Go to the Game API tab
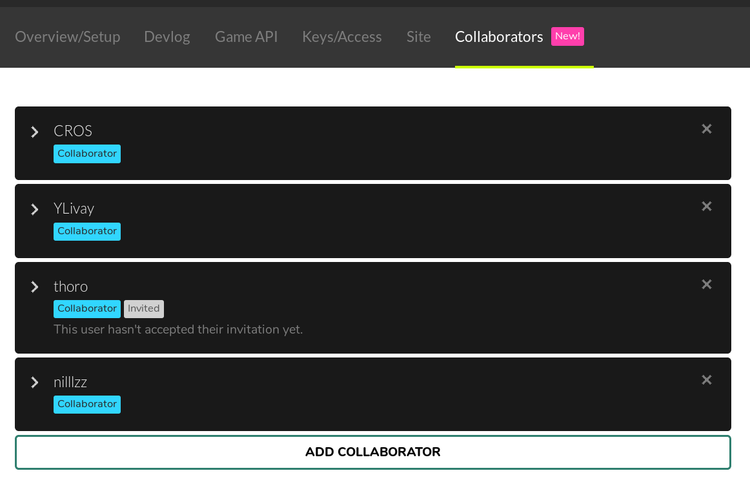This screenshot has height=493, width=750. coord(246,37)
